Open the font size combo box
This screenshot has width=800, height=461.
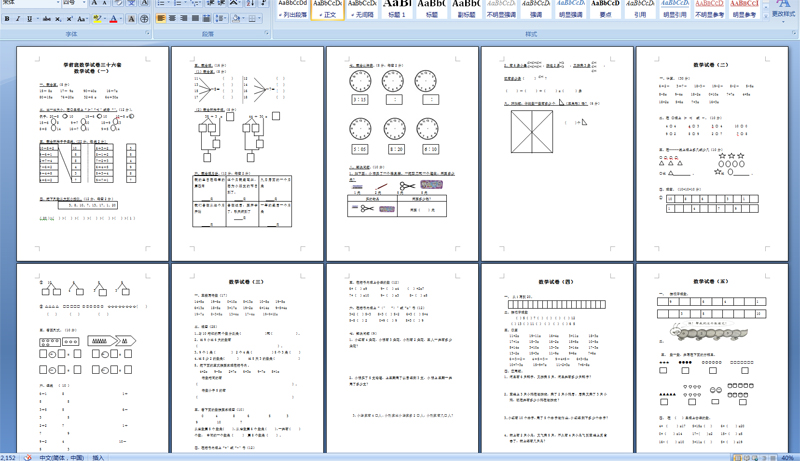74,3
